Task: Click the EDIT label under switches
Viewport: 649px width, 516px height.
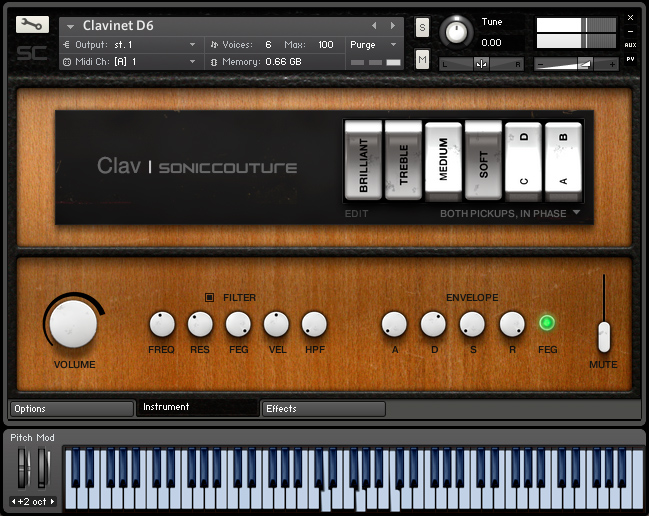Action: pos(356,214)
